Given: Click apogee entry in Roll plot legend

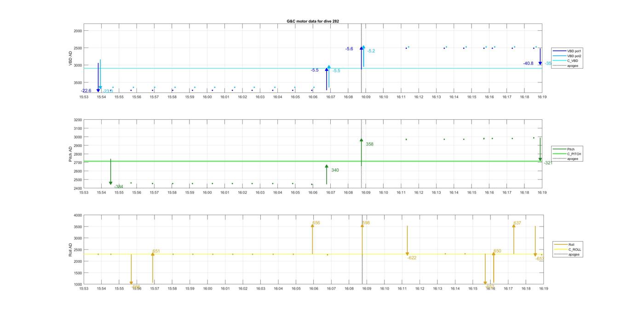Looking at the screenshot, I should coord(567,255).
